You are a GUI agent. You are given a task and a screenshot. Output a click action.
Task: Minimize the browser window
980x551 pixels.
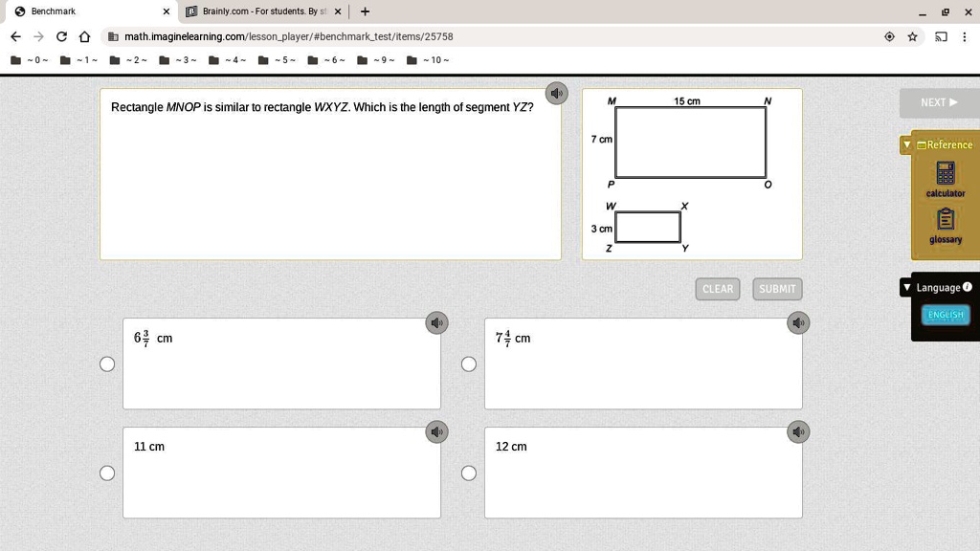click(x=923, y=11)
